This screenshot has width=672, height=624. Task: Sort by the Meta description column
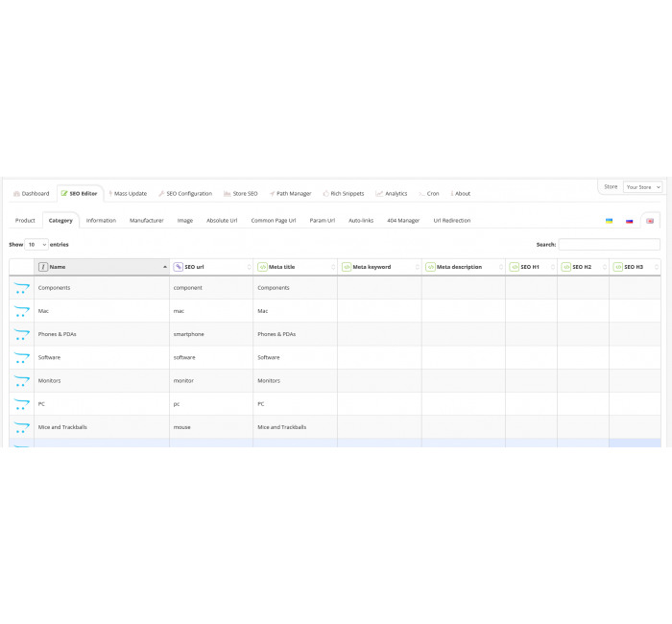(x=464, y=267)
